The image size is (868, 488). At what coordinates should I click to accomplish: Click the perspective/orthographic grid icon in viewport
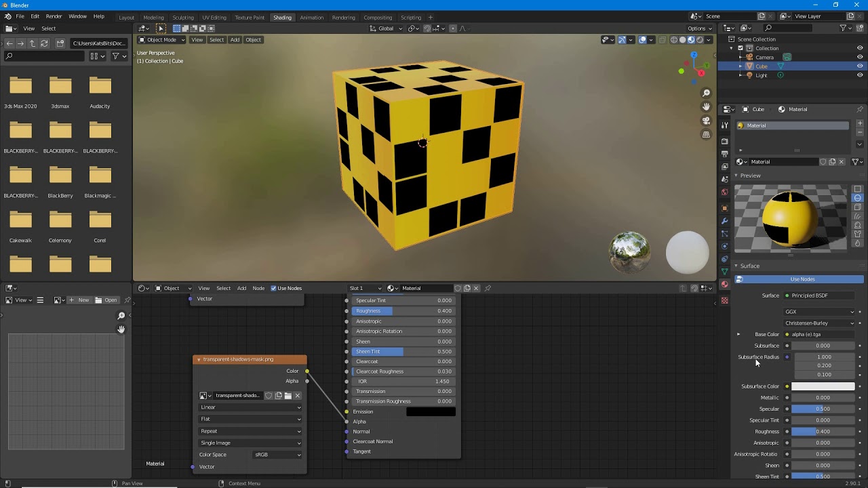pyautogui.click(x=706, y=135)
